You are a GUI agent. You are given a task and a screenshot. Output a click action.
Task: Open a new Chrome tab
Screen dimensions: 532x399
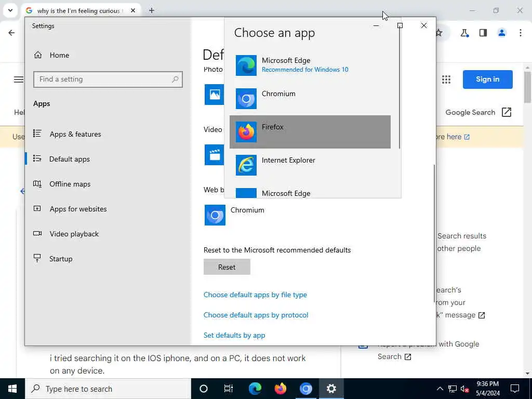(152, 10)
